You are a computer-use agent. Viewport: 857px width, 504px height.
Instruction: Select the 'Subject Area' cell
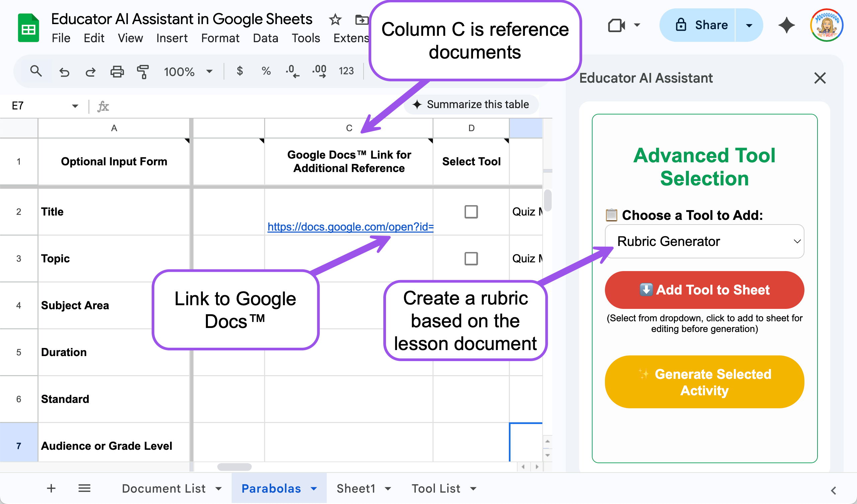point(113,306)
